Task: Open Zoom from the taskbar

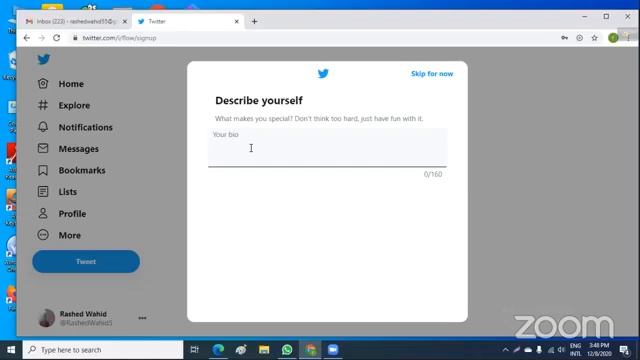Action: coord(333,350)
